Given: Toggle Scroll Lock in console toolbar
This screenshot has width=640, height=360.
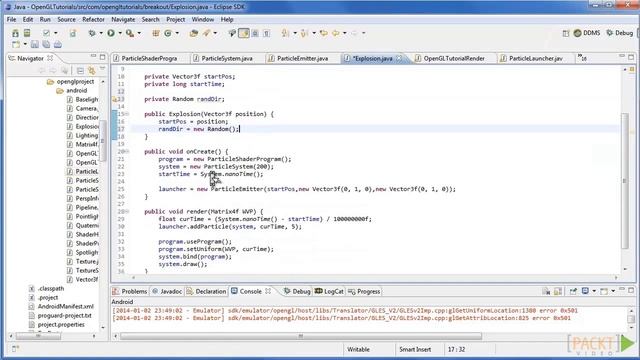Looking at the screenshot, I should click(x=558, y=291).
